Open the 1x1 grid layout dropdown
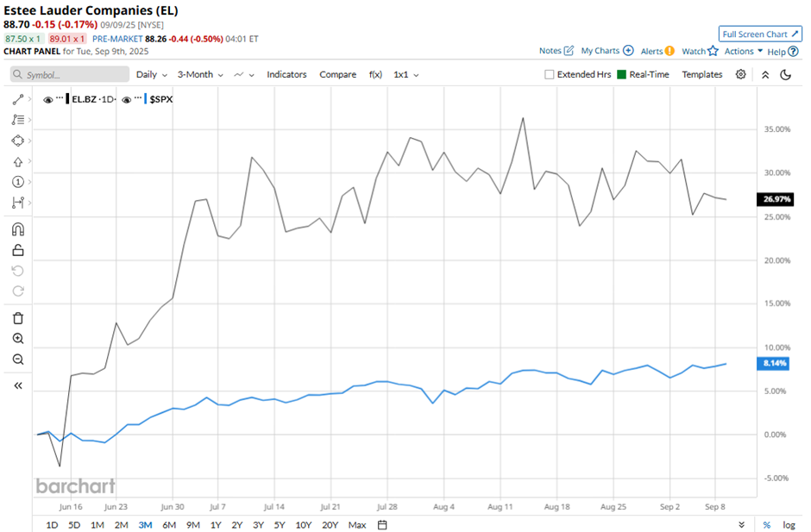811x532 pixels. tap(406, 74)
